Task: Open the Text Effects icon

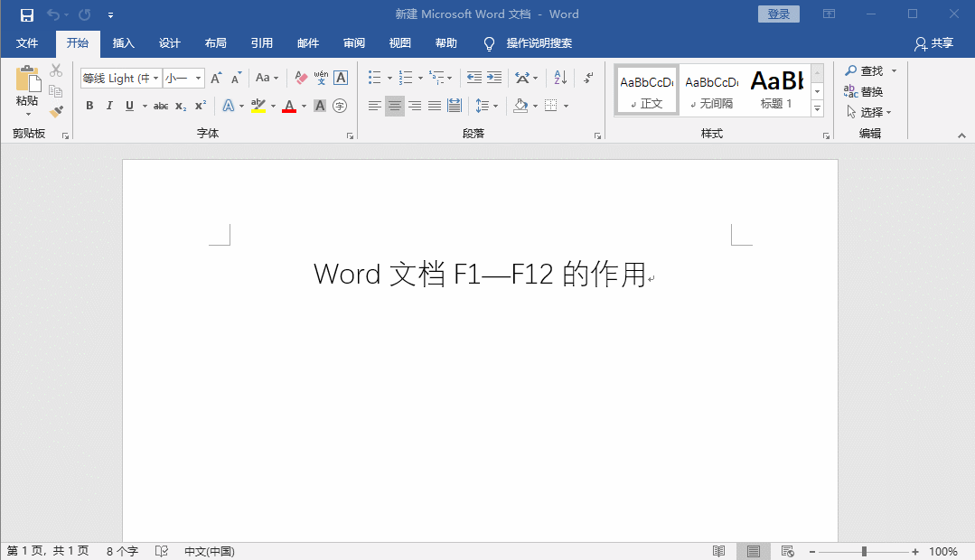Action: coord(229,106)
